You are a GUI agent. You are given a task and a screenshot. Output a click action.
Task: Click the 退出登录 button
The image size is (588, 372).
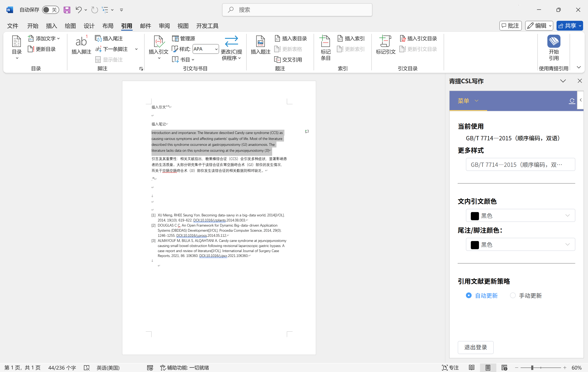point(476,347)
